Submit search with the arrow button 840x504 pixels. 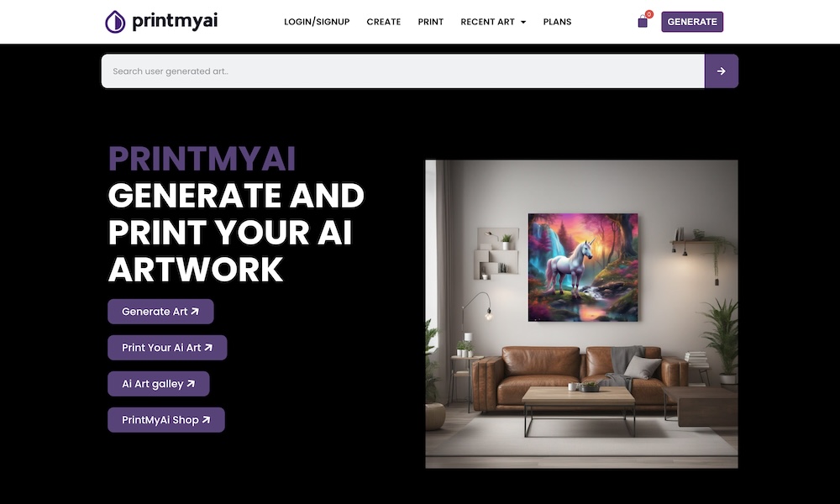(721, 71)
